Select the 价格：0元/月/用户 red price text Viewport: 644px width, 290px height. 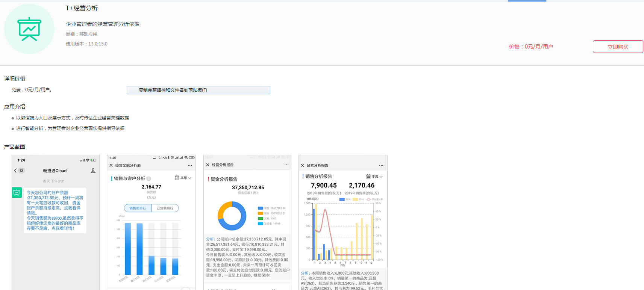tap(531, 47)
